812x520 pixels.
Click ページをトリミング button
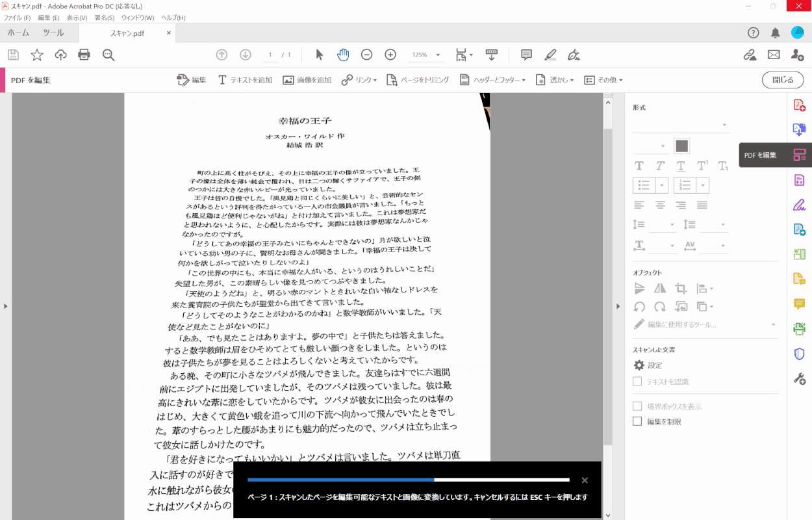tap(418, 80)
